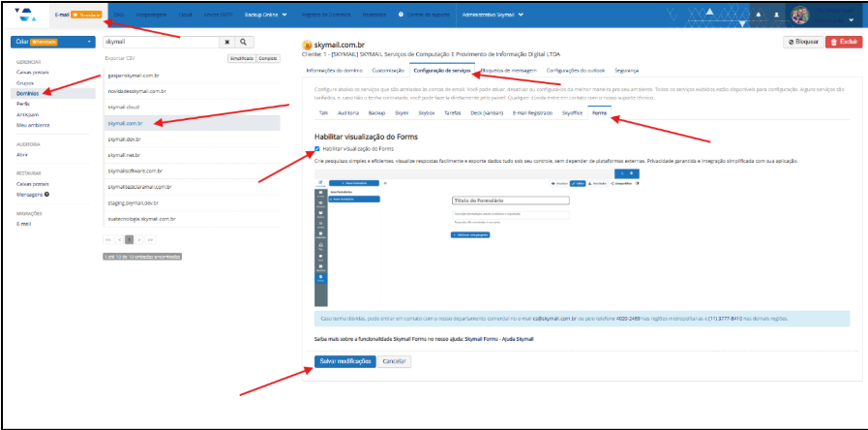Open the notifications bell icon
The width and height of the screenshot is (868, 430).
tap(758, 16)
